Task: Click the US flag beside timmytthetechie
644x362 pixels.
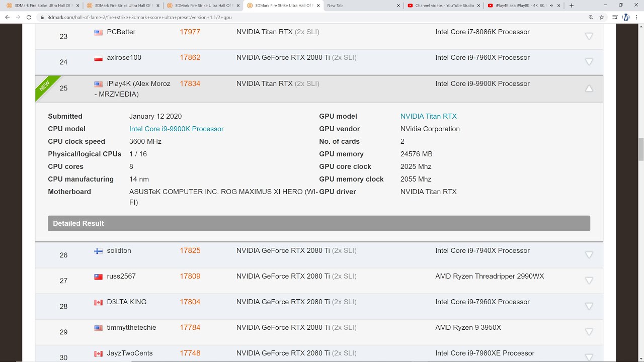Action: [x=99, y=328]
